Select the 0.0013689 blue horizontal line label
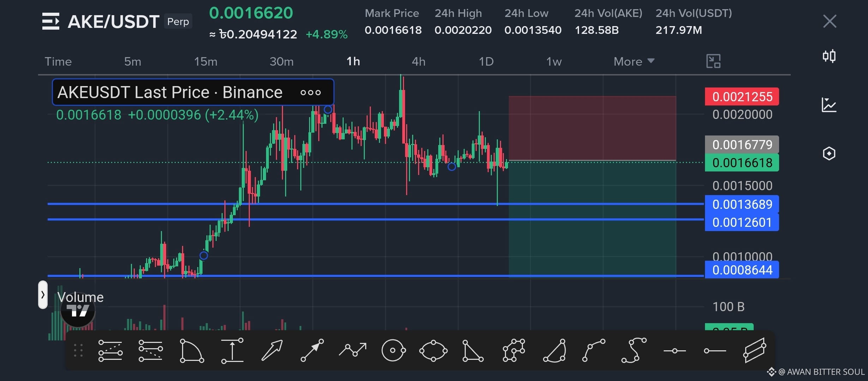Screen dimensions: 868x381 742,204
